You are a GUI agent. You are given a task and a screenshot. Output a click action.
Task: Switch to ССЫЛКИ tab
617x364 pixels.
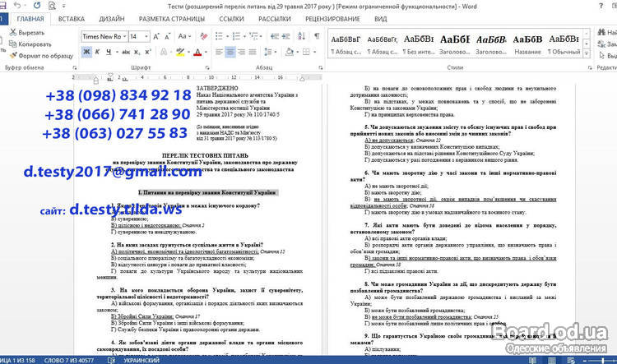tap(231, 19)
